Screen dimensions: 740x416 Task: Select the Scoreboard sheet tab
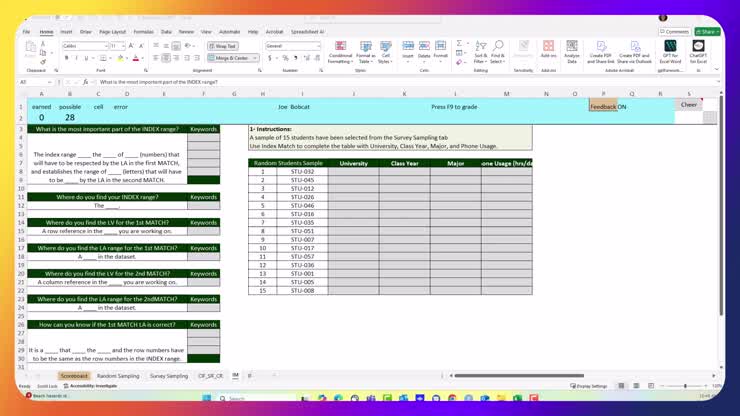coord(74,376)
